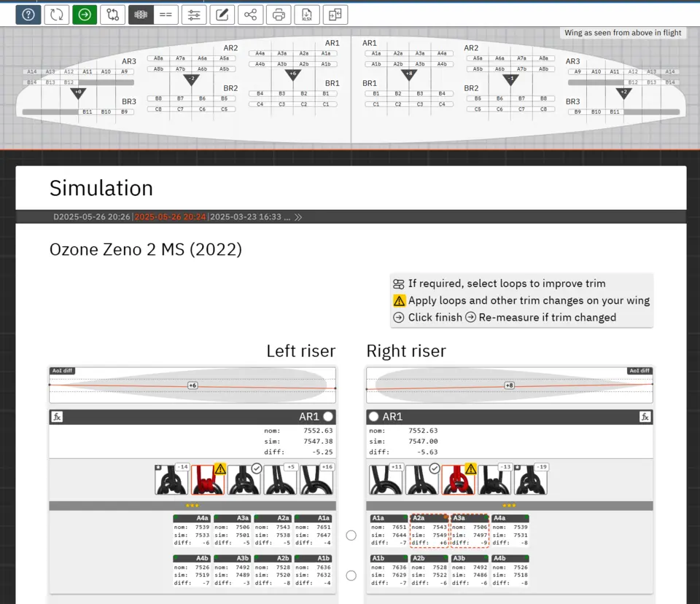Open the sliders settings icon
This screenshot has height=604, width=700.
coord(194,15)
